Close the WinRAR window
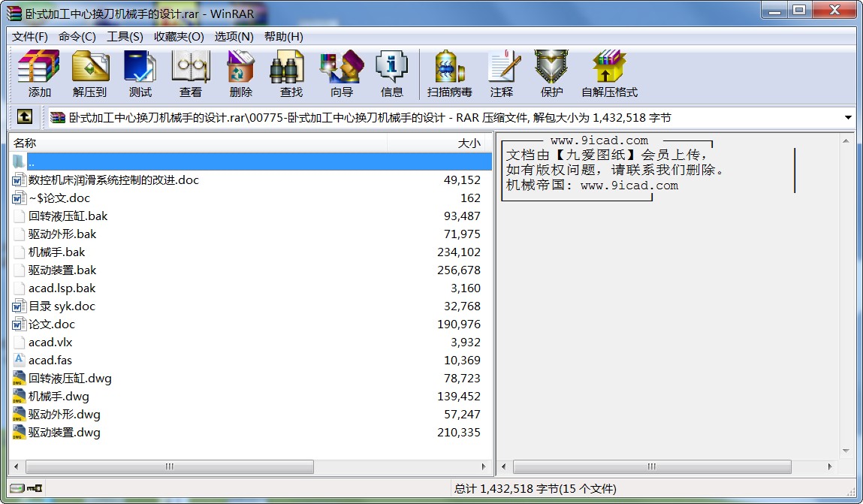863x504 pixels. click(835, 11)
